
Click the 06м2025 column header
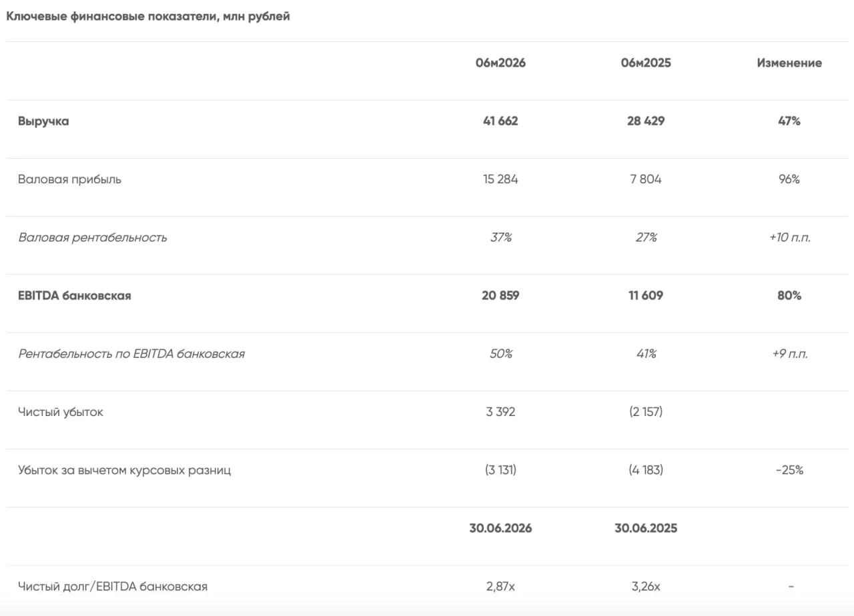[x=646, y=63]
